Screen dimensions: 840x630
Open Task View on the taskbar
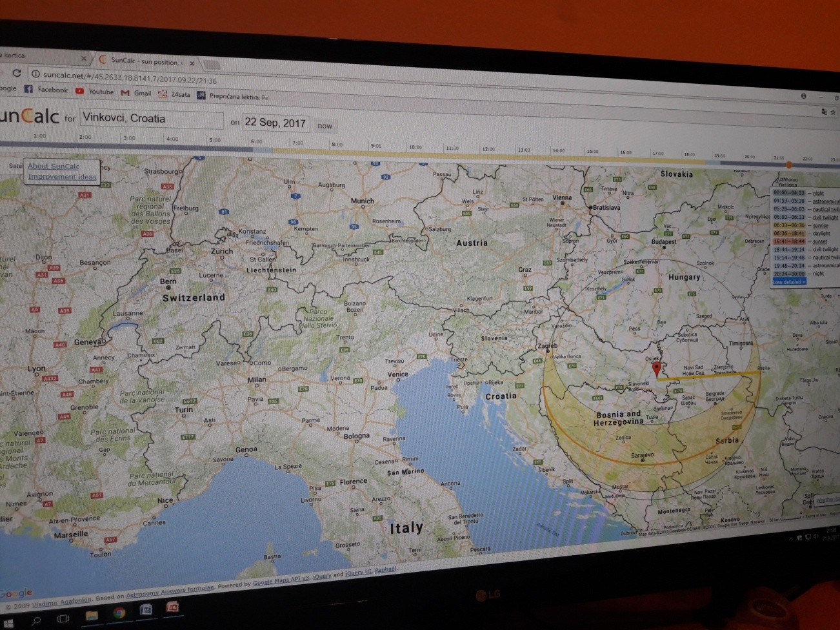[63, 618]
